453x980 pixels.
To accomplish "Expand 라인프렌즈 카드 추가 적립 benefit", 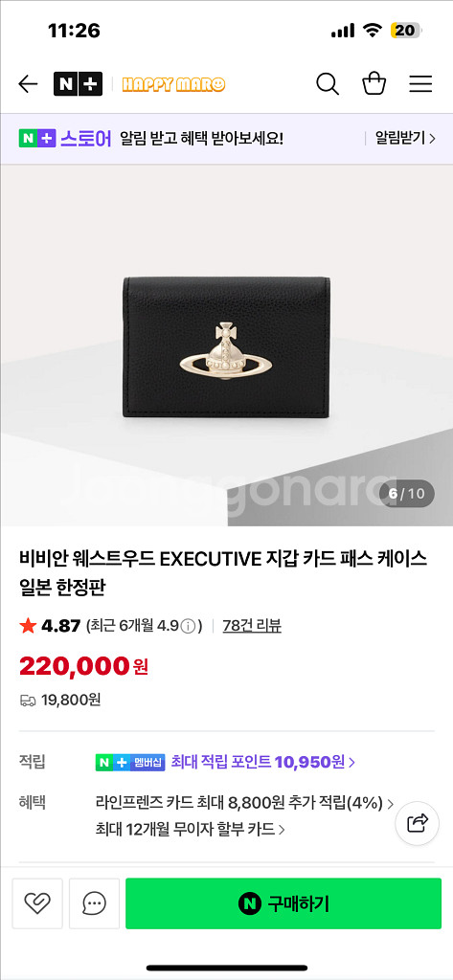I will tap(244, 803).
